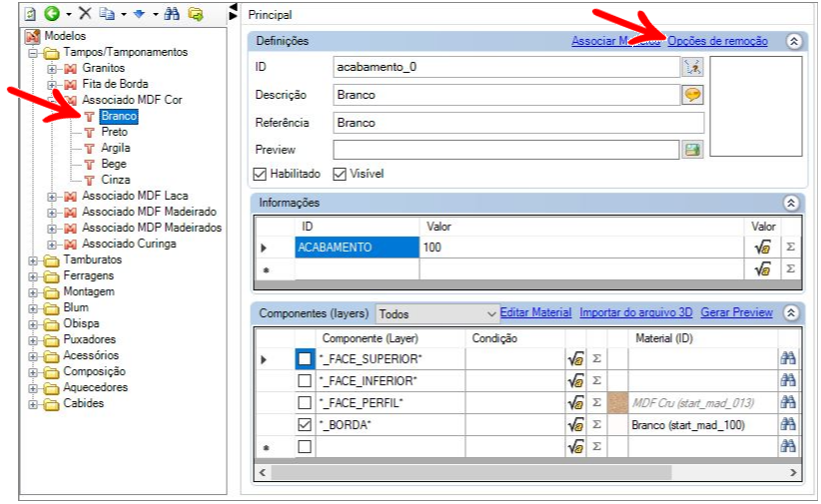Click the MDF Cru material color swatch
821x504 pixels.
pyautogui.click(x=617, y=403)
